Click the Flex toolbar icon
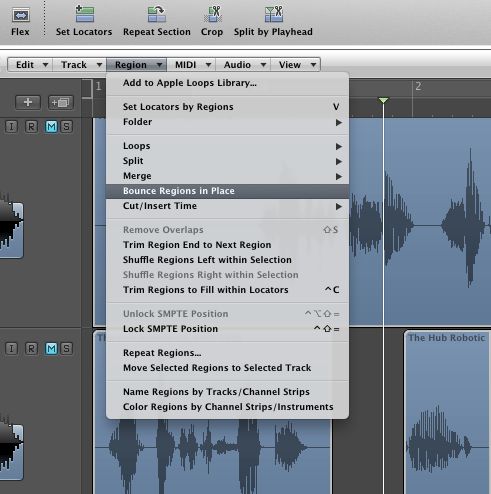Viewport: 491px width, 494px height. 21,15
